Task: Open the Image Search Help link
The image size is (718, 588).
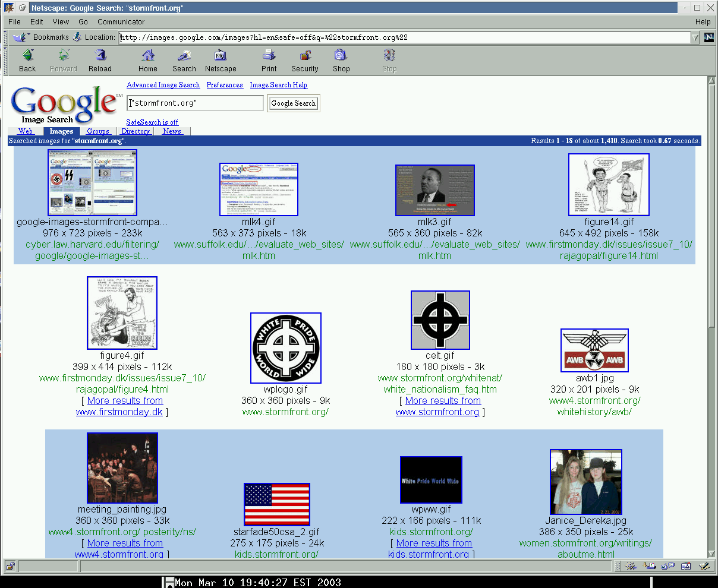Action: coord(279,85)
